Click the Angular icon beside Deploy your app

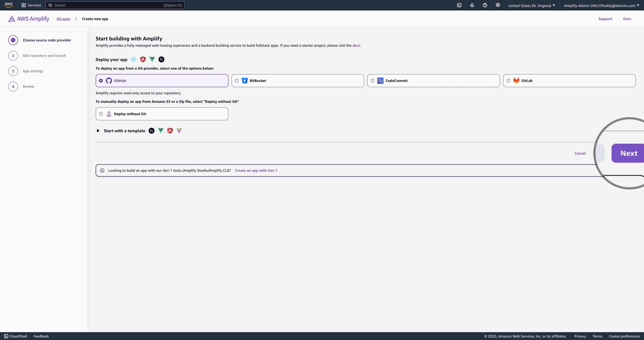(143, 59)
